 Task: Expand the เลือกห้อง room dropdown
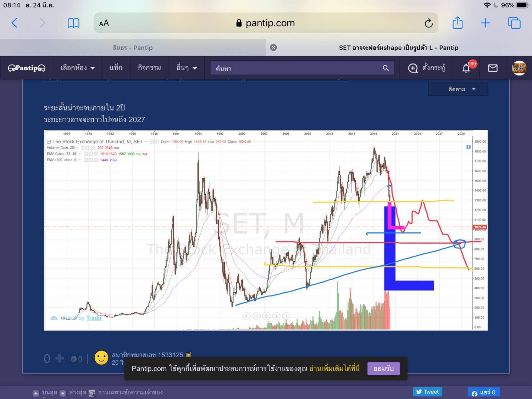(78, 68)
